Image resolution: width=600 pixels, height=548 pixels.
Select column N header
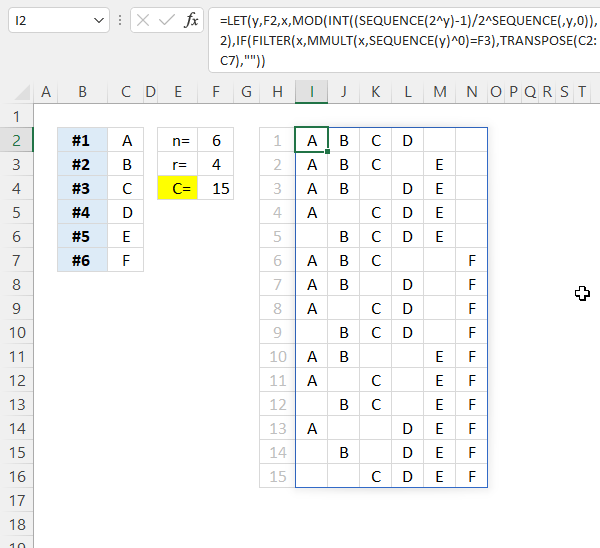coord(471,92)
